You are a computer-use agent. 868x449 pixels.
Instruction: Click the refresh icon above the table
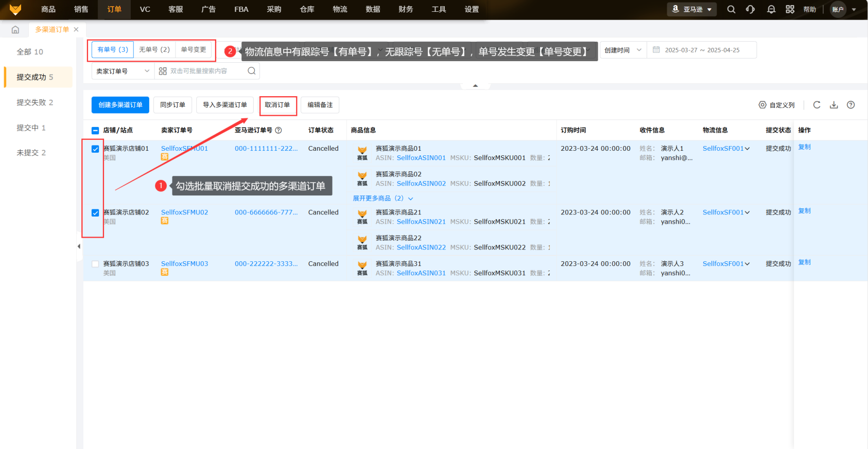click(x=817, y=105)
